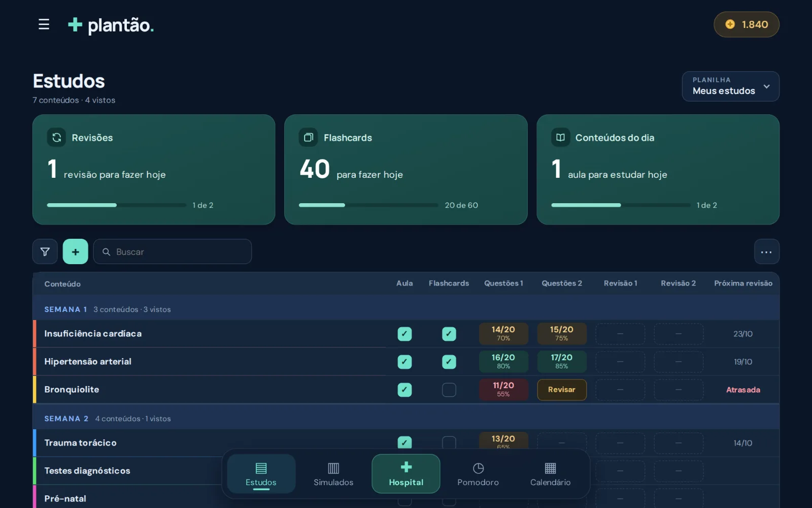Open the 1.840 coins balance

(x=746, y=24)
